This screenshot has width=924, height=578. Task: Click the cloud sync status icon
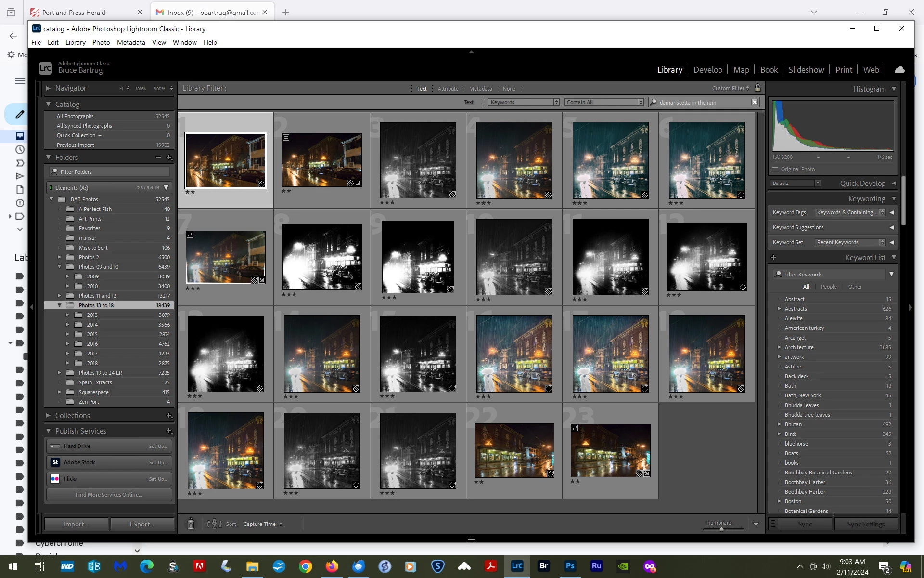click(899, 70)
